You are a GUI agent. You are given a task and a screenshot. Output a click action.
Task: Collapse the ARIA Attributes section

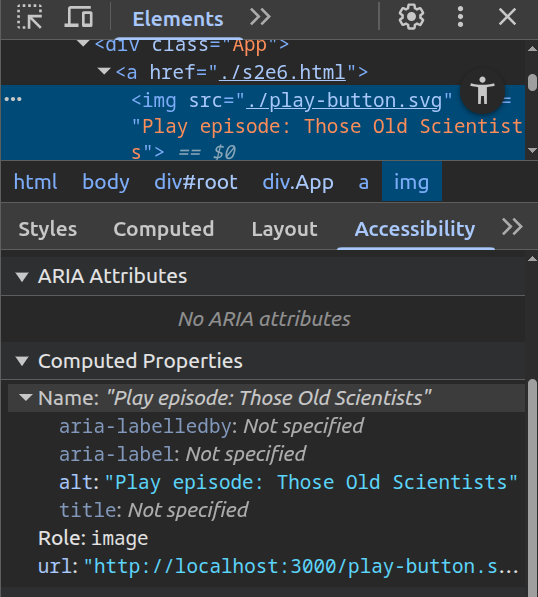click(x=22, y=276)
